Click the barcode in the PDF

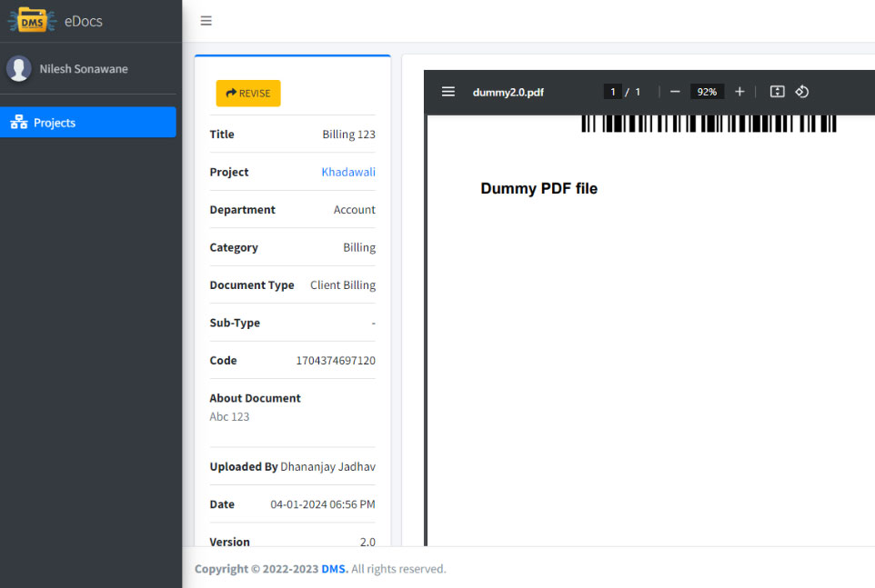(x=709, y=124)
